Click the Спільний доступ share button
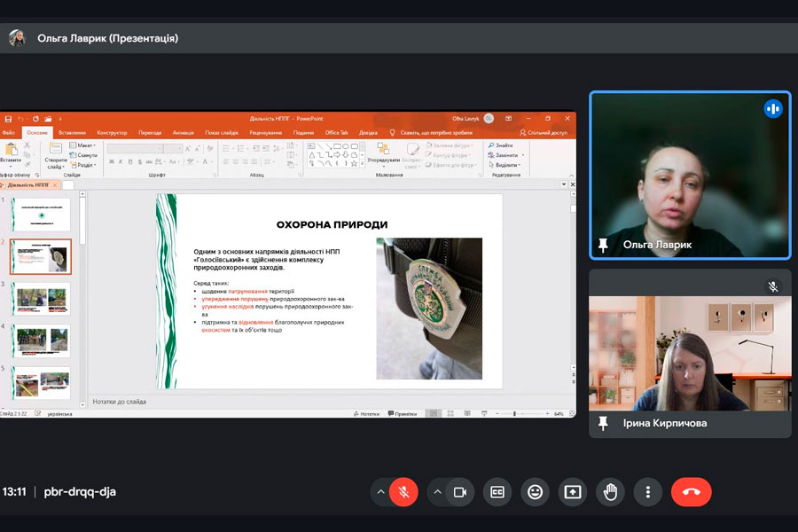The image size is (798, 532). [543, 132]
